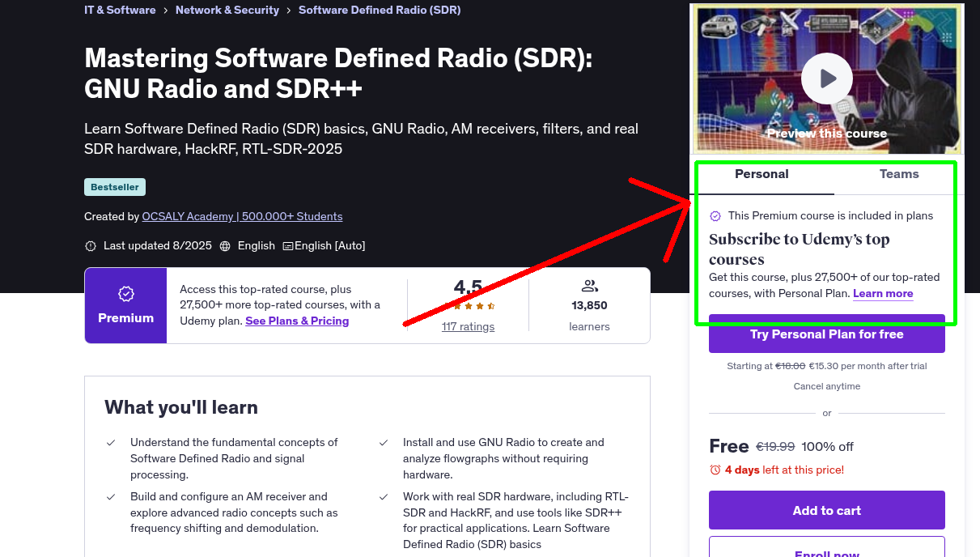Click the Add to cart button

click(827, 510)
